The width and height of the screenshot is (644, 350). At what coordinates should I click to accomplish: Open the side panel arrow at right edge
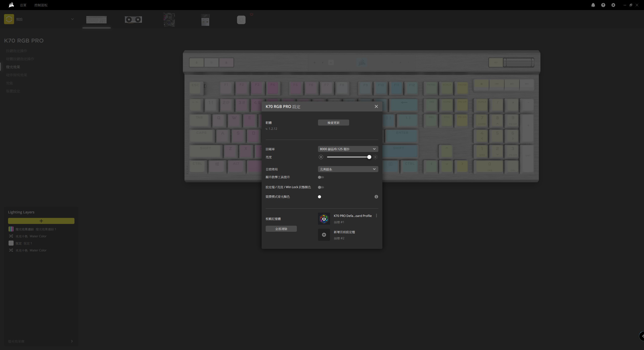tap(642, 336)
